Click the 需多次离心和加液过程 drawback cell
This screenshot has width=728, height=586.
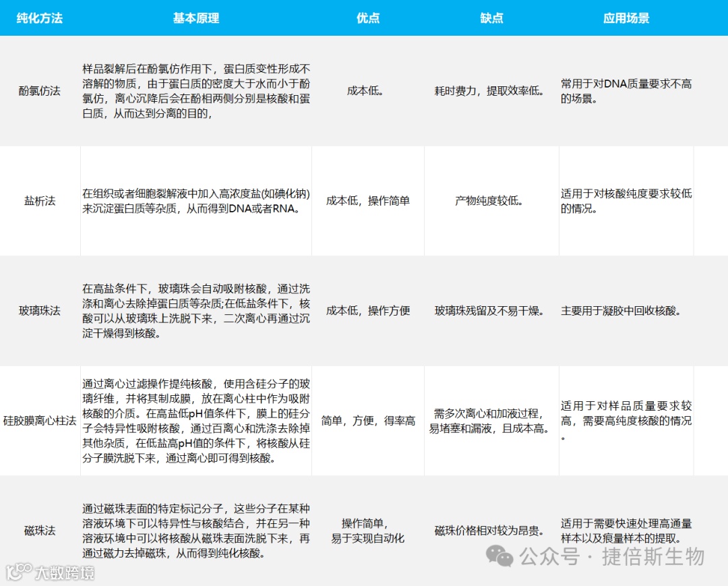click(490, 421)
